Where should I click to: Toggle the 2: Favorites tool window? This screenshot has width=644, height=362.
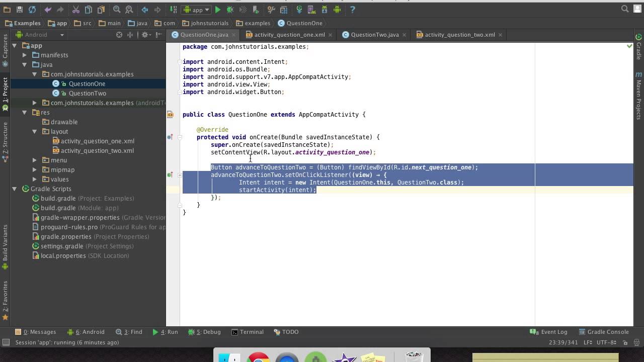pyautogui.click(x=5, y=301)
